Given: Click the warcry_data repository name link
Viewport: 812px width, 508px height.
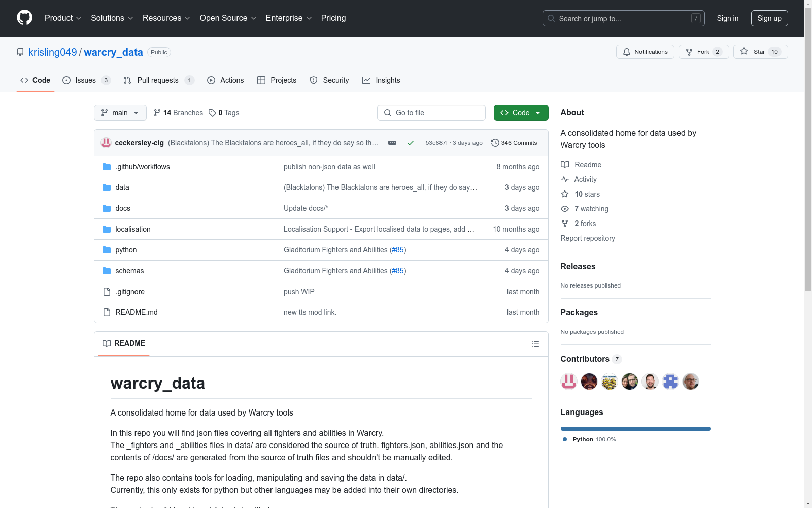Looking at the screenshot, I should point(113,52).
